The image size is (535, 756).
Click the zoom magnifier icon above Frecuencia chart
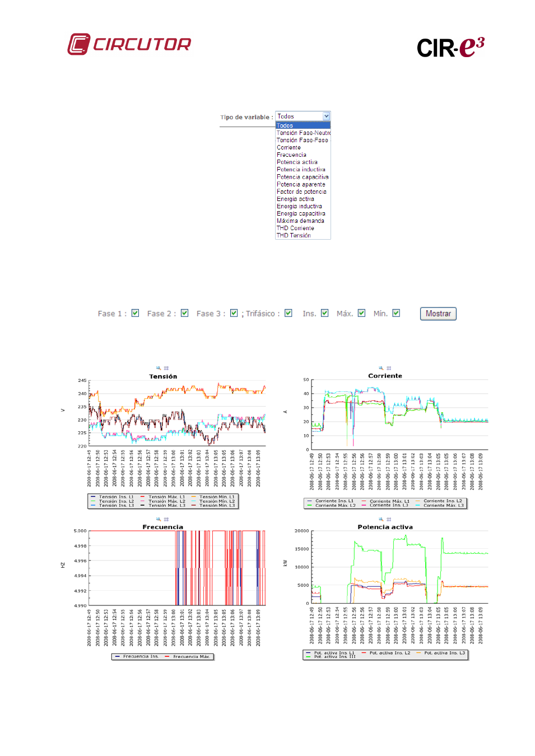[x=159, y=520]
